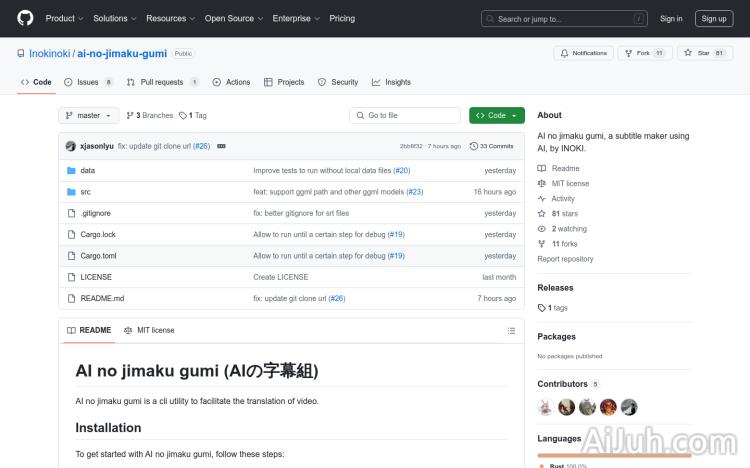Open the LICENSE file

click(x=96, y=277)
